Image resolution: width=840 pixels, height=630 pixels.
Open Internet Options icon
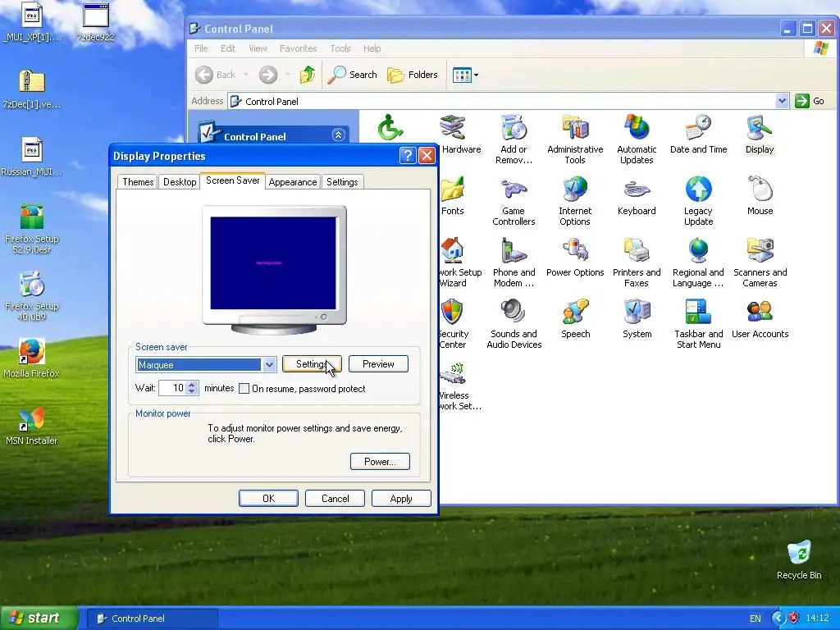(x=575, y=201)
